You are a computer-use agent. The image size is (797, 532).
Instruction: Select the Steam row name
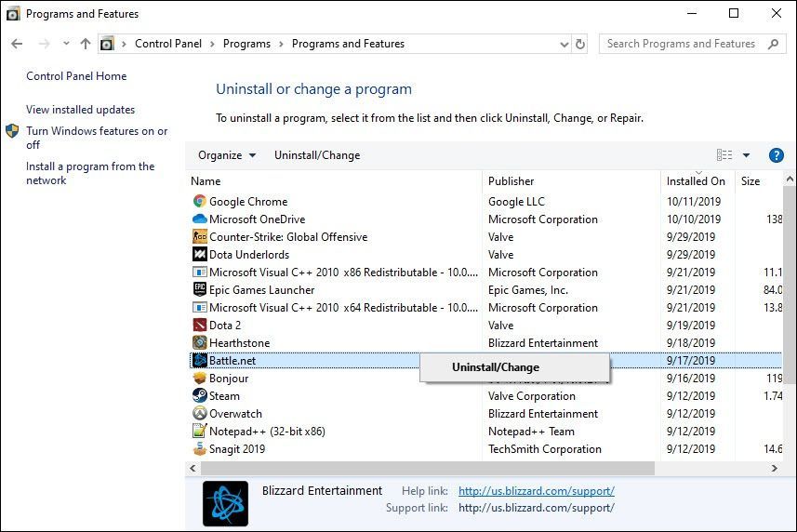pos(224,396)
